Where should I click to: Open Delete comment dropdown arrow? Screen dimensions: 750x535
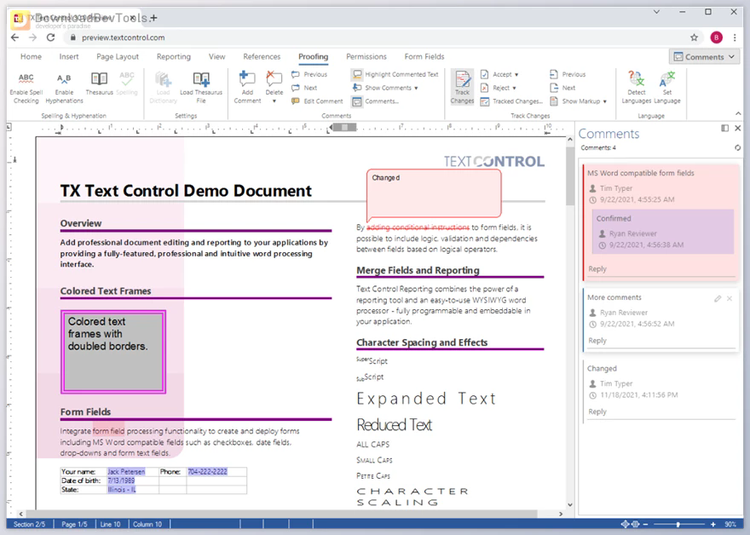(274, 101)
